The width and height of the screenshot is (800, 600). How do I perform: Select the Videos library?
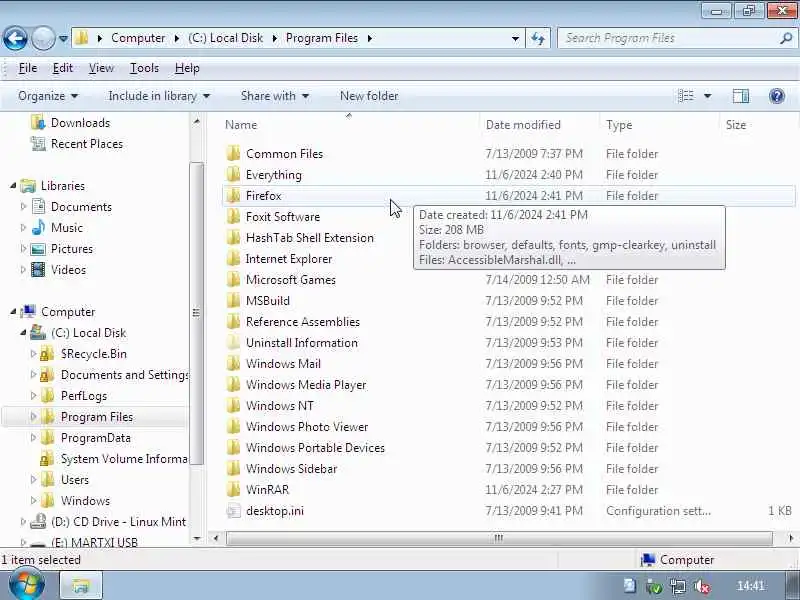[68, 270]
